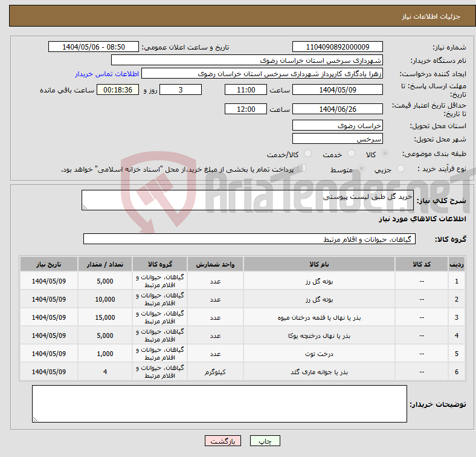Viewport: 476px width, 457px height.
Task: Click بذر یا نهال یا قلمه درختان میوه
Action: [x=319, y=317]
